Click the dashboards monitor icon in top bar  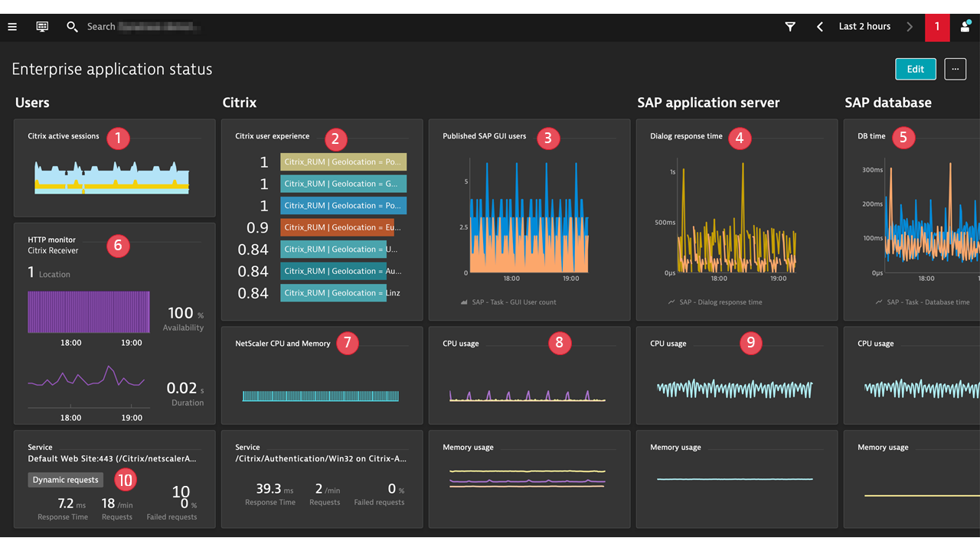pos(42,27)
